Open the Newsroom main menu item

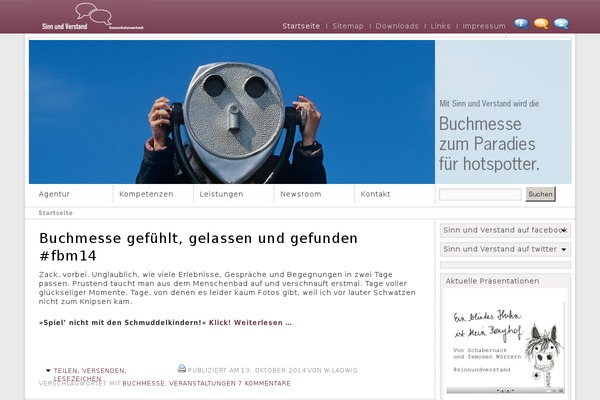(x=300, y=194)
